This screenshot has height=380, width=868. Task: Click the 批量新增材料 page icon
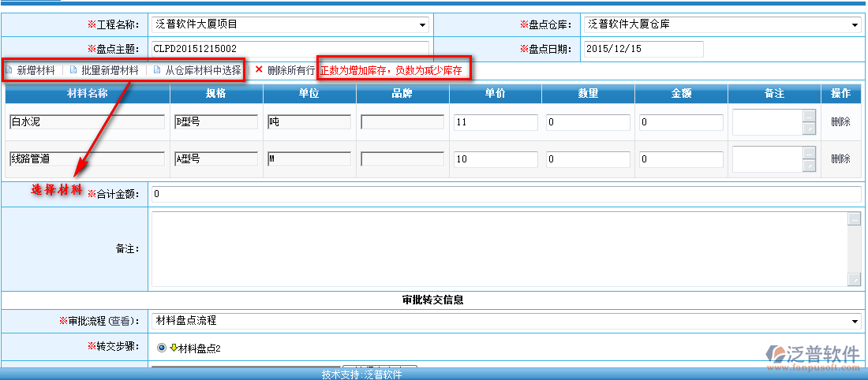pyautogui.click(x=73, y=70)
